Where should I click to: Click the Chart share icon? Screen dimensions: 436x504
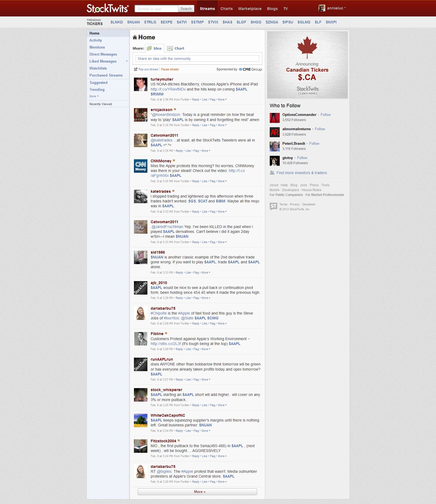(170, 49)
